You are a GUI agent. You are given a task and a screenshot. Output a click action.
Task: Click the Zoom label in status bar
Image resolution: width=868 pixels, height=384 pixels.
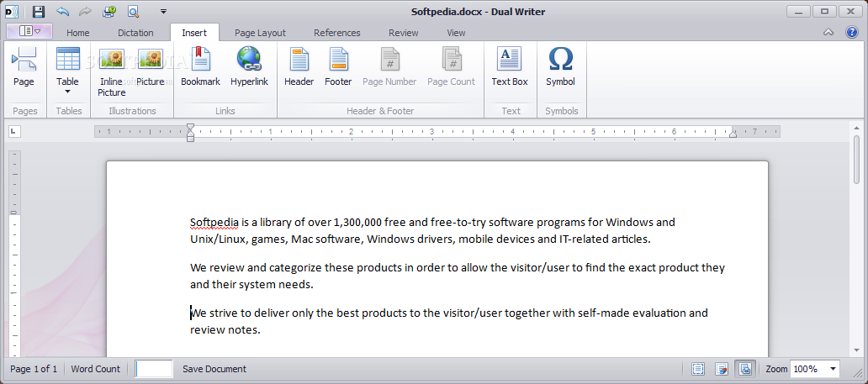point(776,369)
